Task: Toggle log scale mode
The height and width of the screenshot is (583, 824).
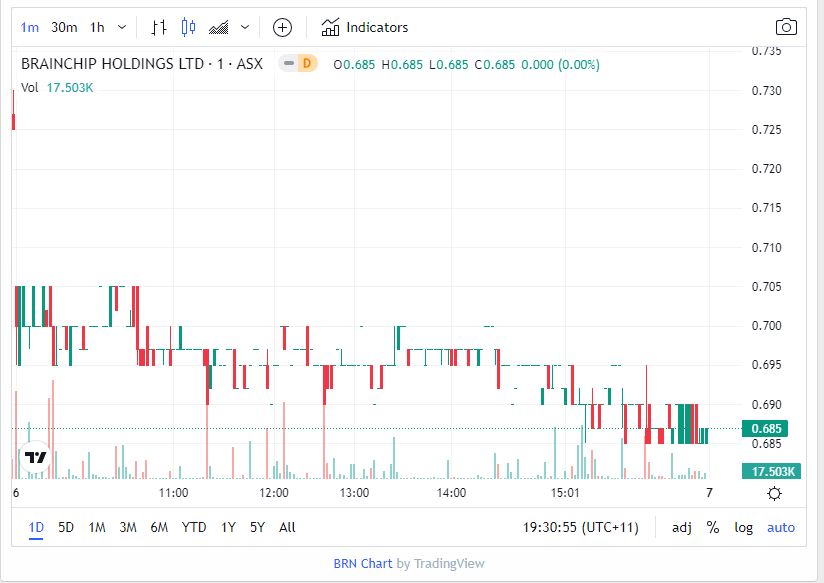Action: (x=743, y=527)
